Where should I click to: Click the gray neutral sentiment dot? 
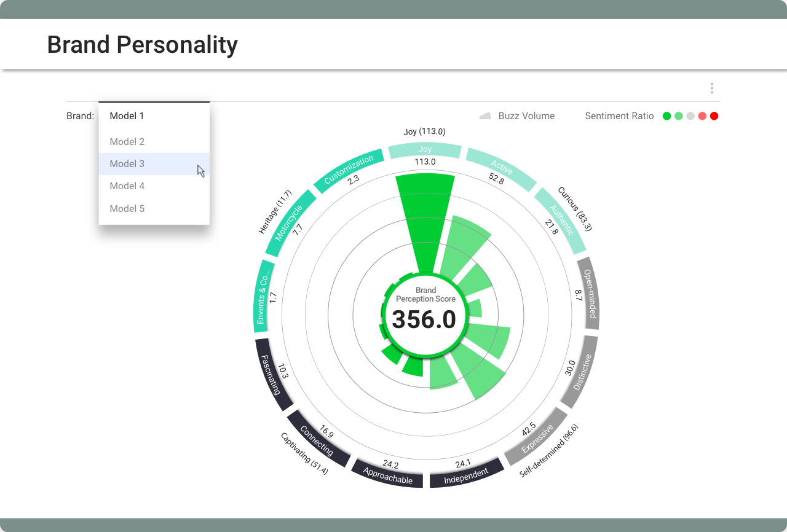point(690,116)
